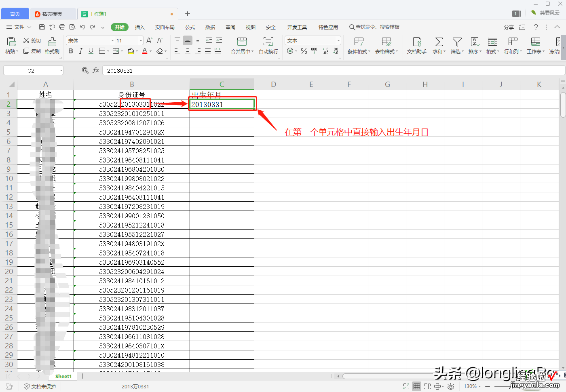
Task: Undo the last action
Action: 82,27
